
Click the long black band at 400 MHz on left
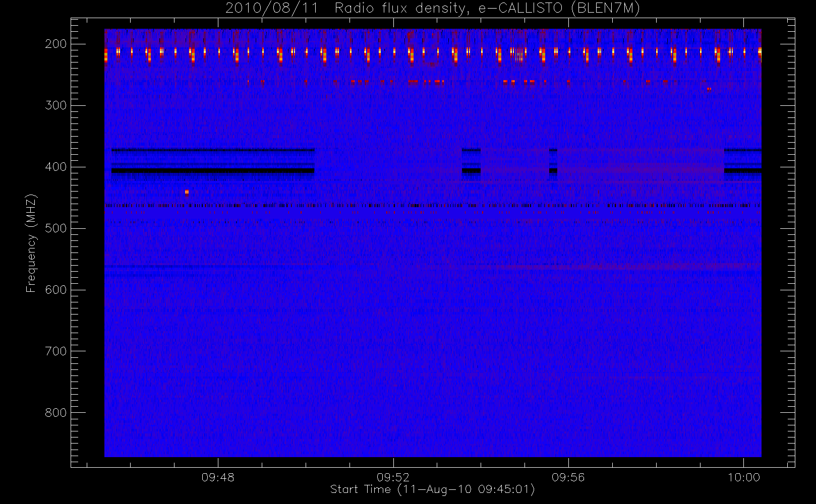pyautogui.click(x=213, y=171)
